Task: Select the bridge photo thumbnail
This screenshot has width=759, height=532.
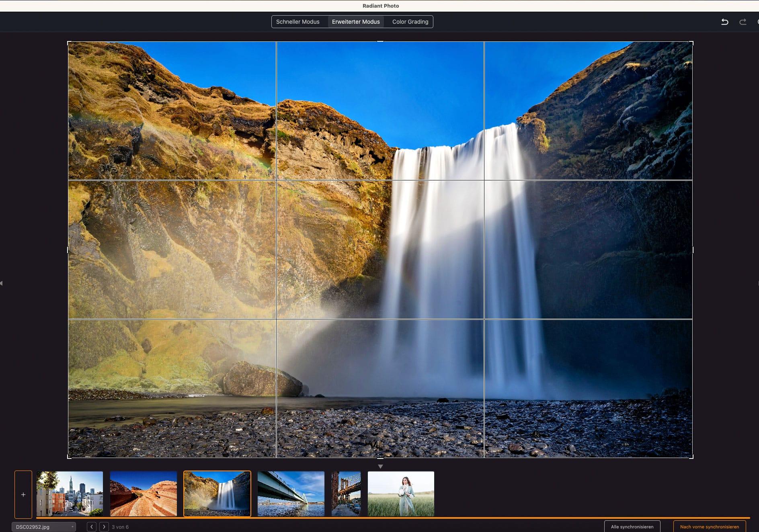Action: (291, 494)
